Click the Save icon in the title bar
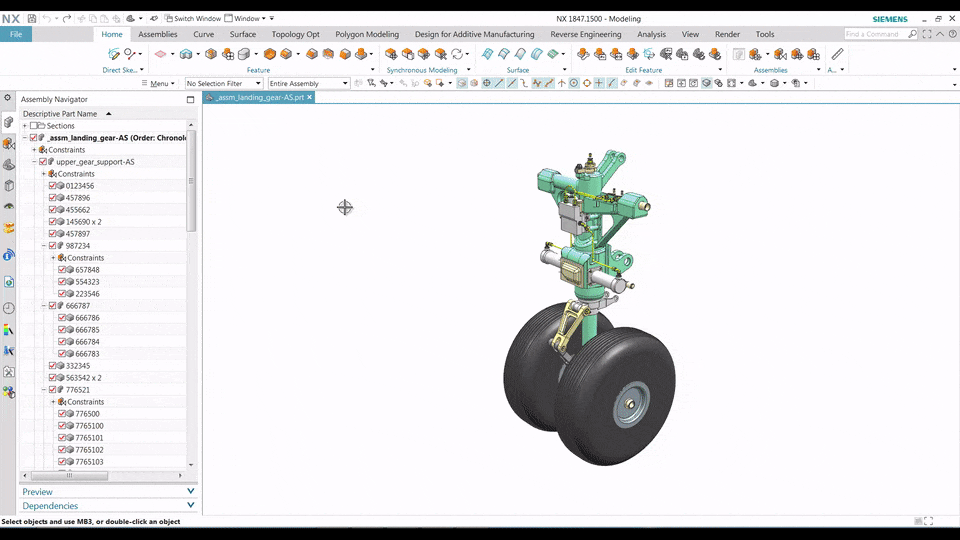 click(x=32, y=18)
